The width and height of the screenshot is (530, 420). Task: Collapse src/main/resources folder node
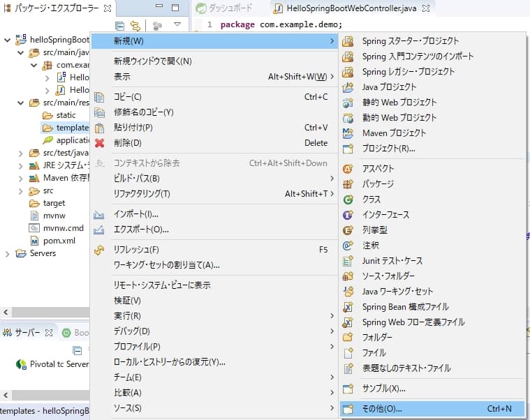21,103
